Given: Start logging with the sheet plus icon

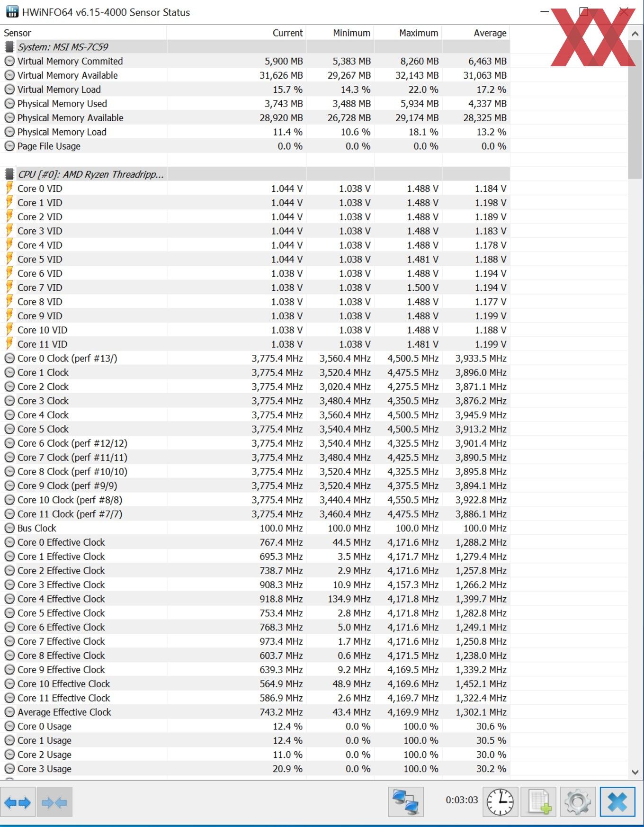Looking at the screenshot, I should [538, 802].
